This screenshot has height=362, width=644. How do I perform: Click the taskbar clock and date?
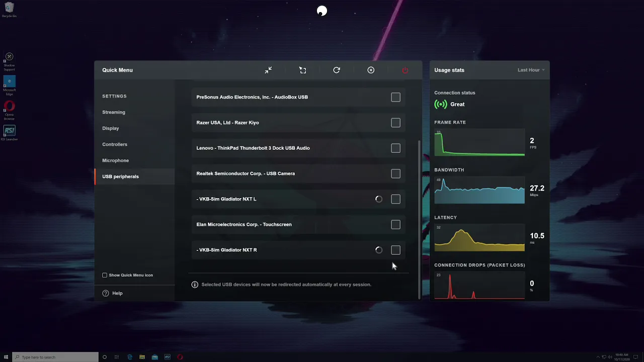621,357
